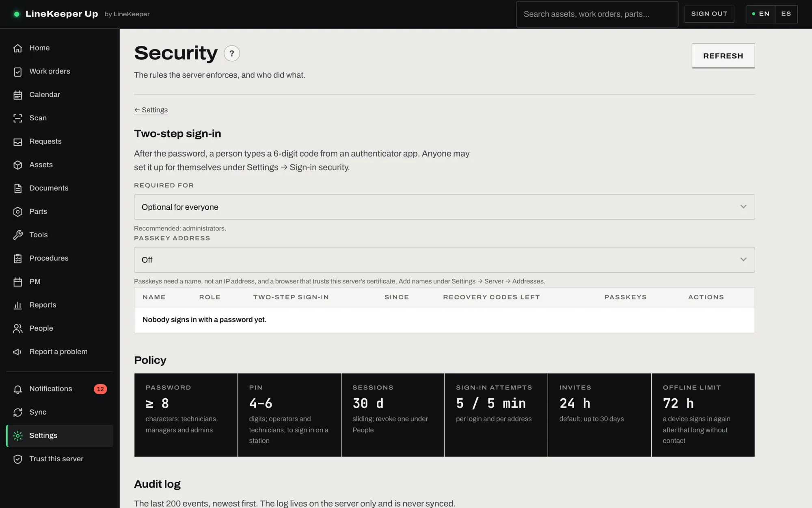812x508 pixels.
Task: Select the EN language option
Action: (x=761, y=14)
